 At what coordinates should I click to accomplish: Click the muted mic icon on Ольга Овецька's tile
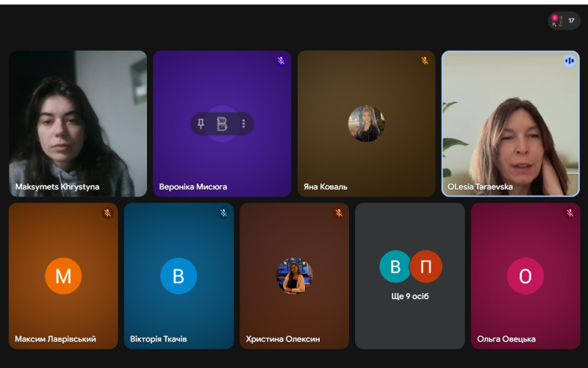point(570,213)
